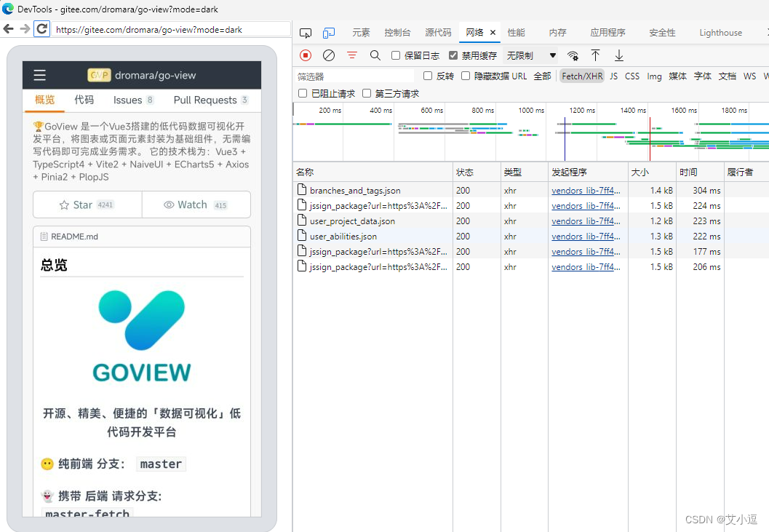Image resolution: width=769 pixels, height=532 pixels.
Task: Switch to Lighthouse tab
Action: [720, 33]
